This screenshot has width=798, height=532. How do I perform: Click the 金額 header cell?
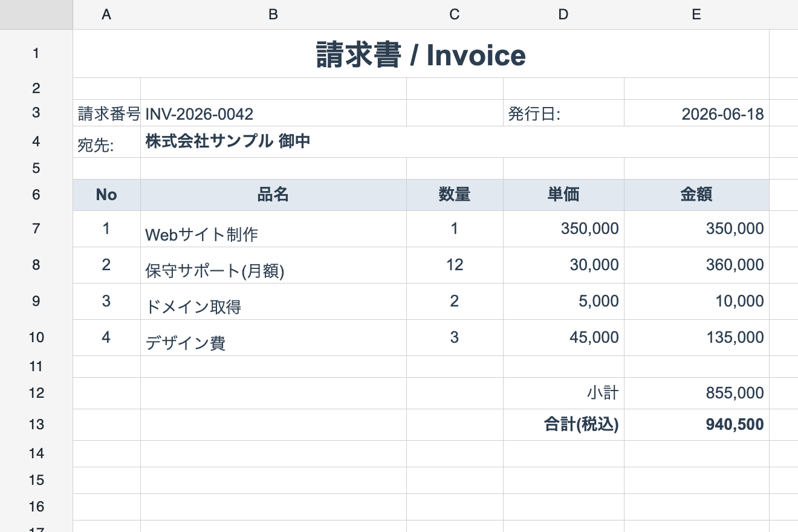(696, 195)
